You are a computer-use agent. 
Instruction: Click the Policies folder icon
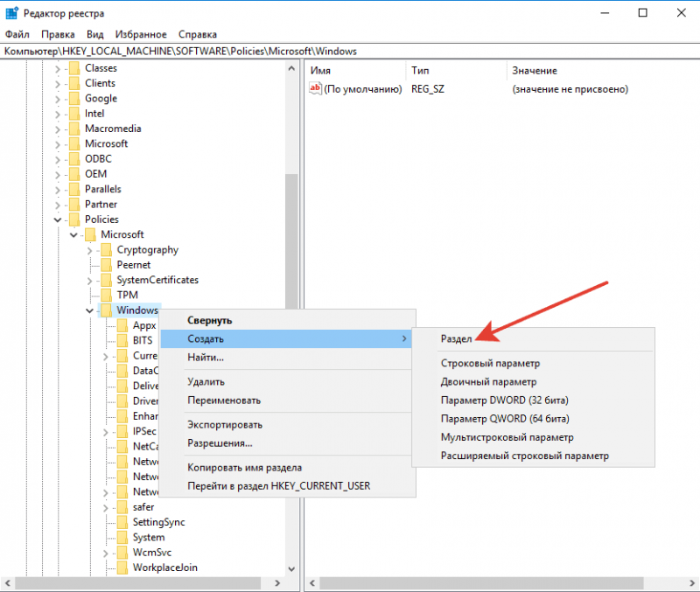[74, 220]
